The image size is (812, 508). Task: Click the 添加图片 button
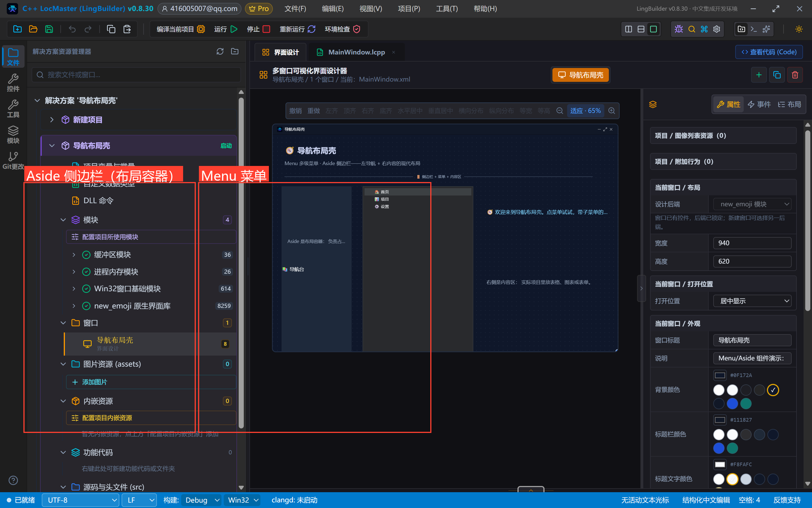[x=151, y=382]
